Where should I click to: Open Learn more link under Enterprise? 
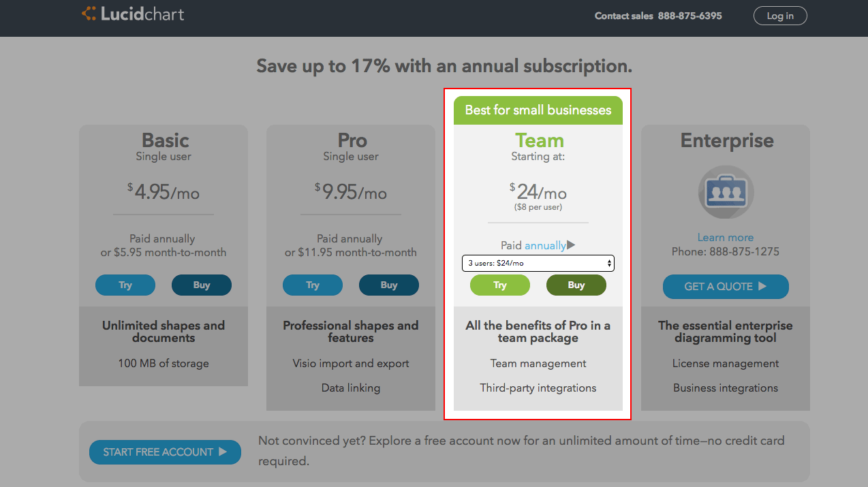point(726,238)
